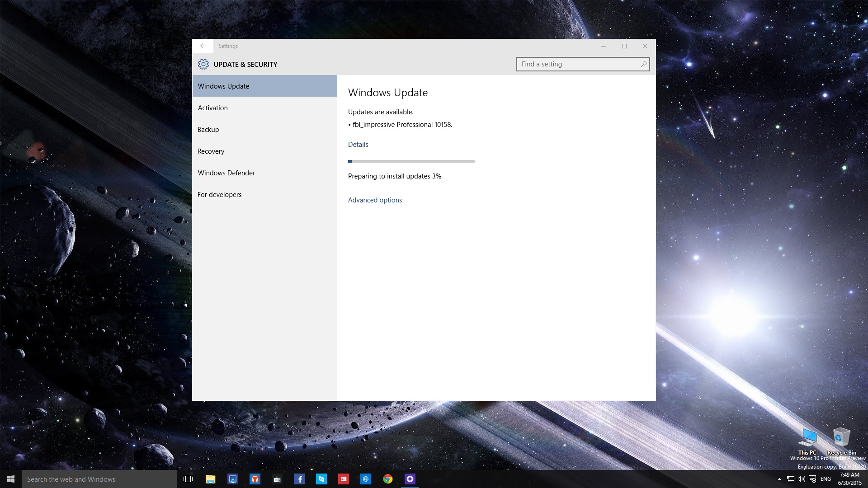Click the purple Settings taskbar icon
This screenshot has height=488, width=868.
point(410,479)
